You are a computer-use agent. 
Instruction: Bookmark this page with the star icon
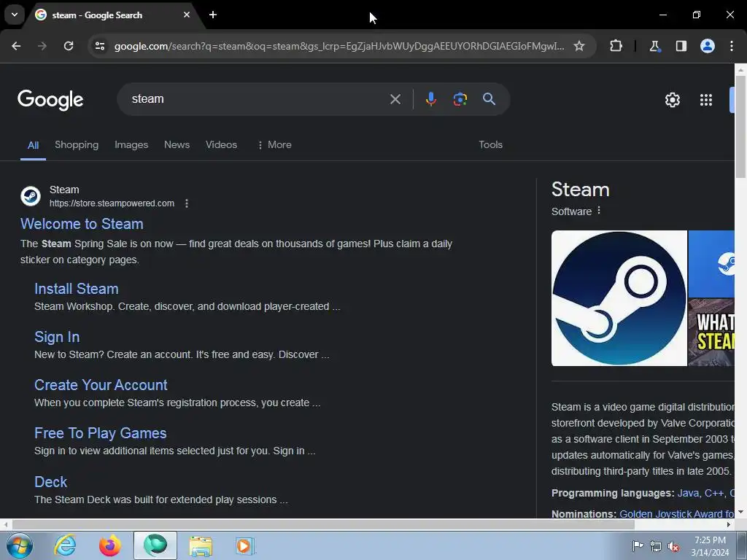coord(578,46)
